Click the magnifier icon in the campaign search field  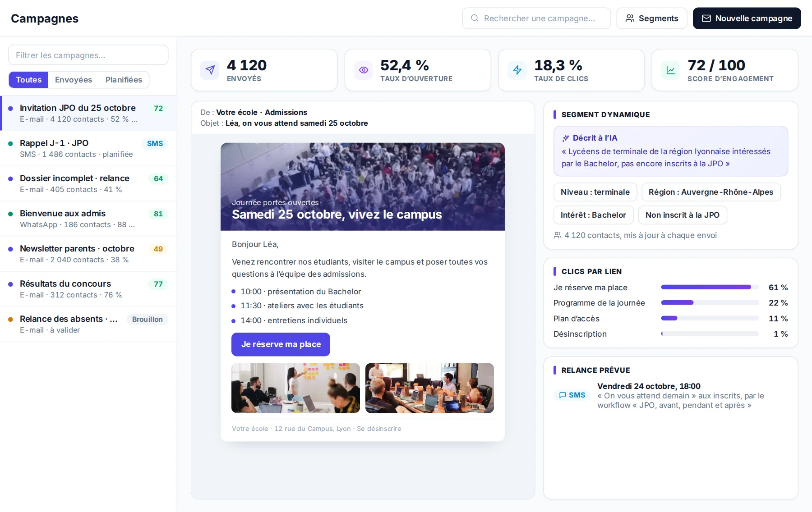point(475,18)
